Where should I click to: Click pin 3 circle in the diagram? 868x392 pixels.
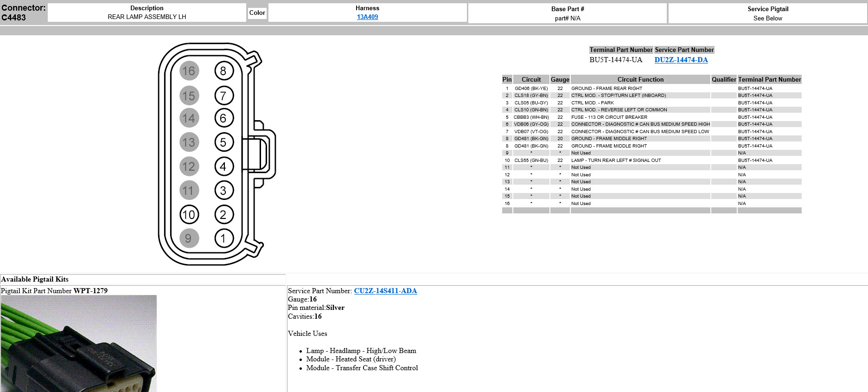[x=223, y=190]
